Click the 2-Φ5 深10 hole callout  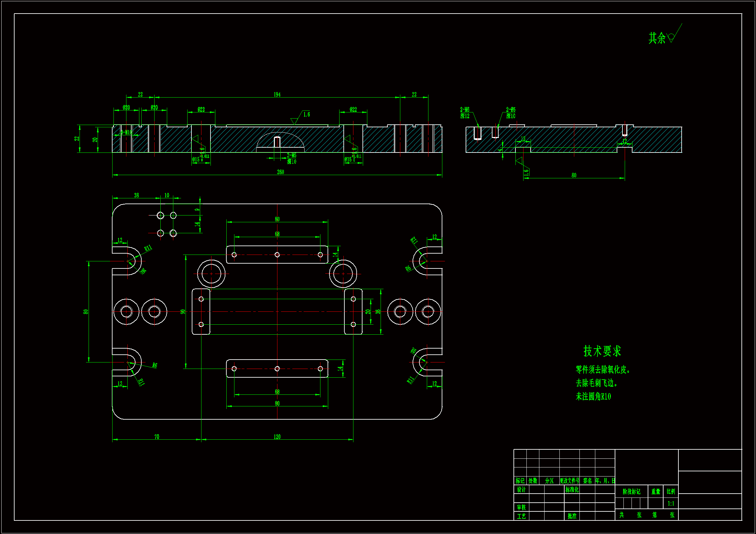[511, 113]
